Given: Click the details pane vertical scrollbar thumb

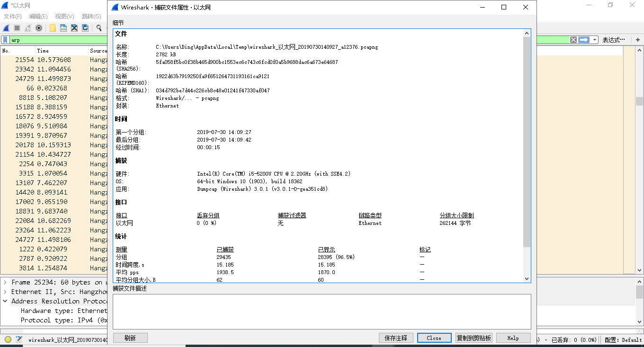Looking at the screenshot, I should pos(527,142).
